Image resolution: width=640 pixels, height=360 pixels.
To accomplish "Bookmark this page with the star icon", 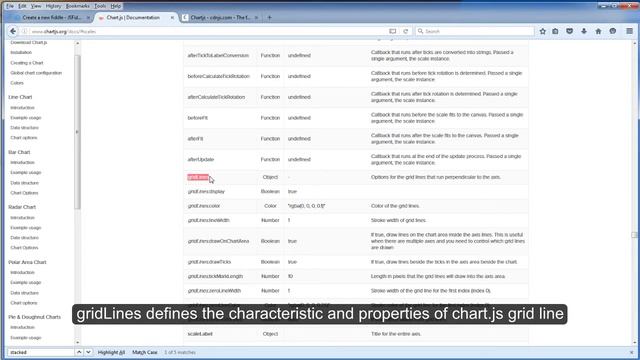I will (542, 31).
